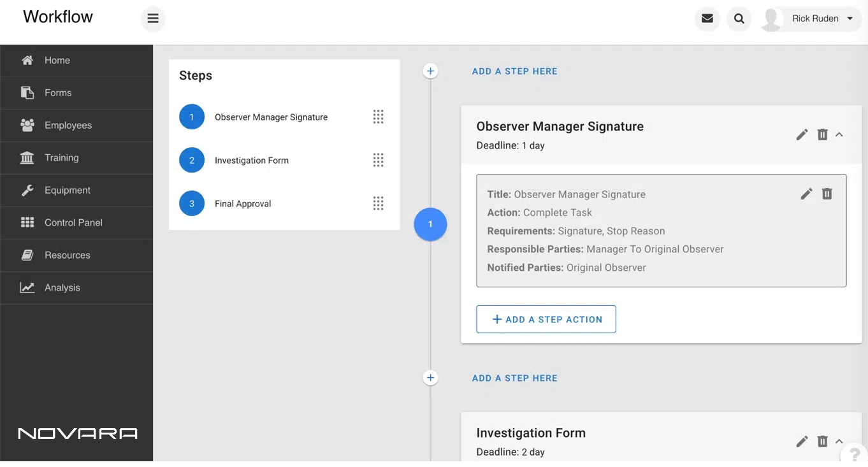
Task: Open the hamburger menu icon
Action: pos(153,18)
